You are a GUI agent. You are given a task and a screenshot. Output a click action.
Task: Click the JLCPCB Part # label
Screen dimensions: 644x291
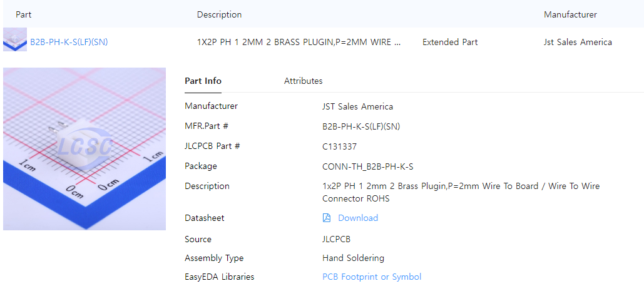click(212, 146)
